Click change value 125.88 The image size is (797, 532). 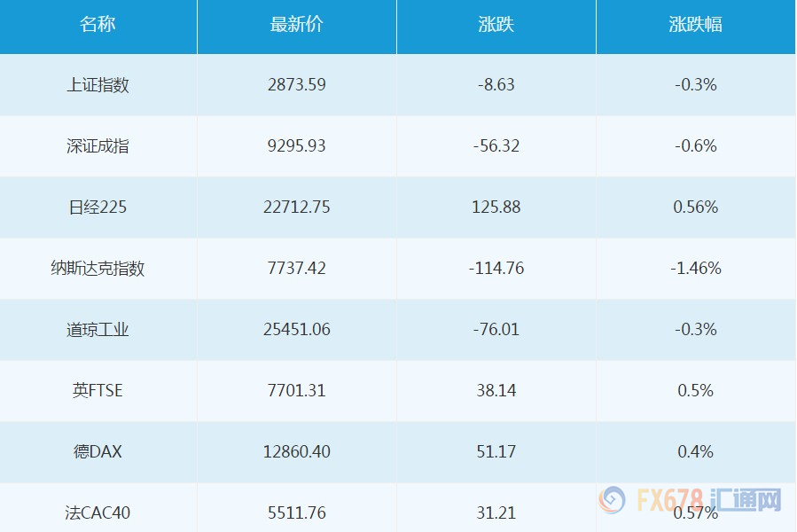(x=496, y=207)
